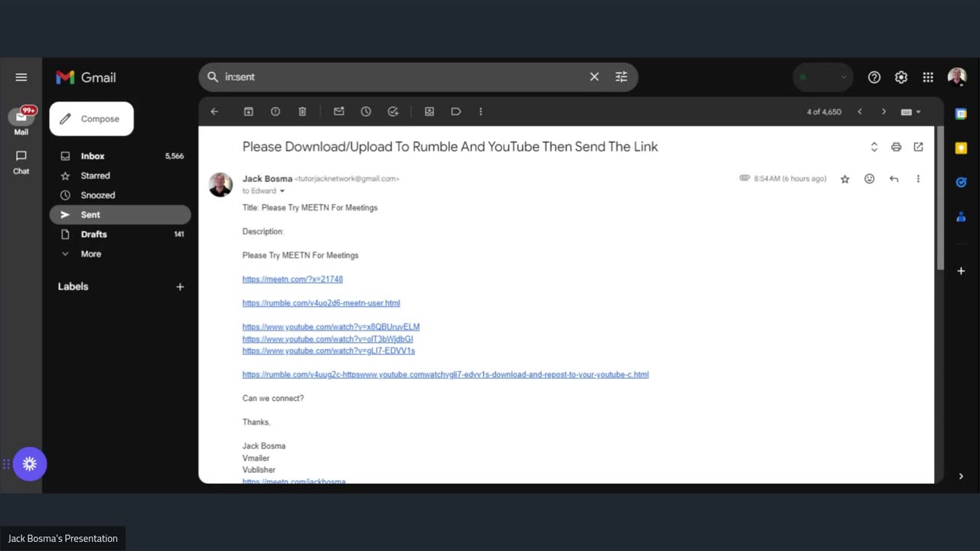Mark the email as unread
The image size is (980, 551).
tap(339, 112)
